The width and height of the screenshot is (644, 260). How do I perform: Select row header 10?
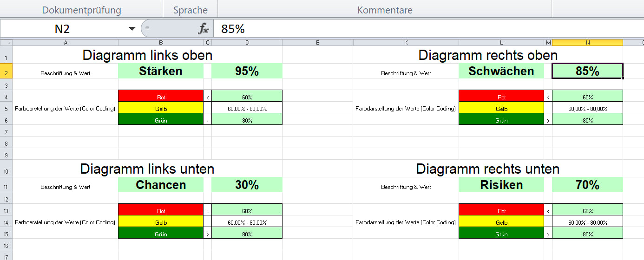click(x=6, y=171)
